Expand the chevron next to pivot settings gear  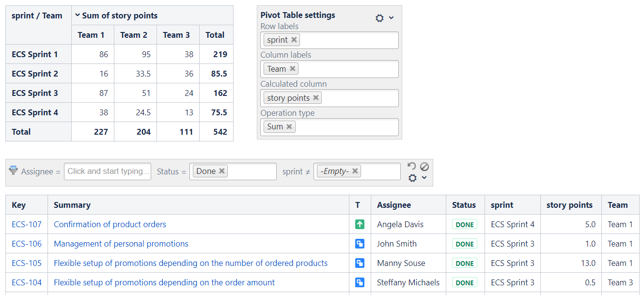[x=392, y=18]
